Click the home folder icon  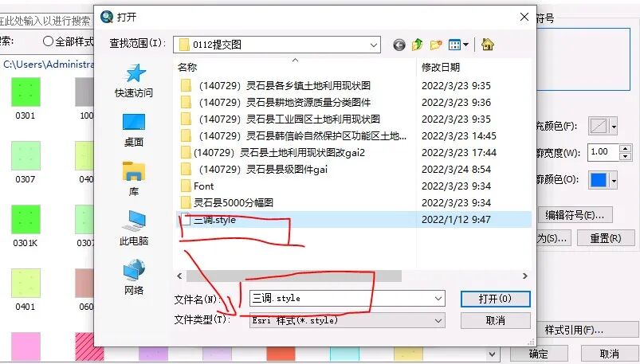point(487,44)
